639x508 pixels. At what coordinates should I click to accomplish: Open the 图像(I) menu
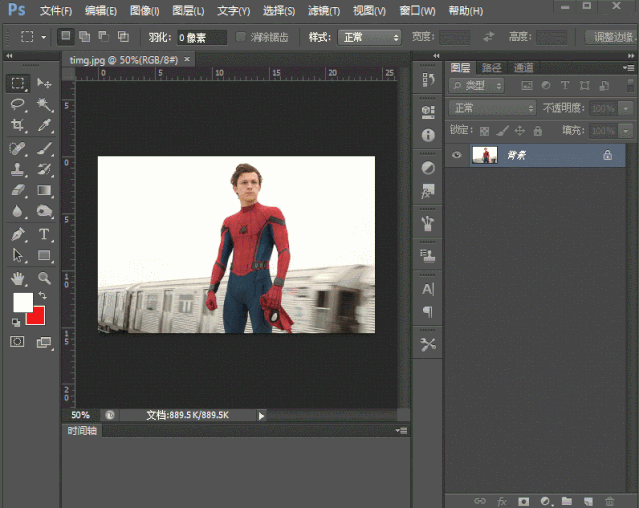(145, 11)
